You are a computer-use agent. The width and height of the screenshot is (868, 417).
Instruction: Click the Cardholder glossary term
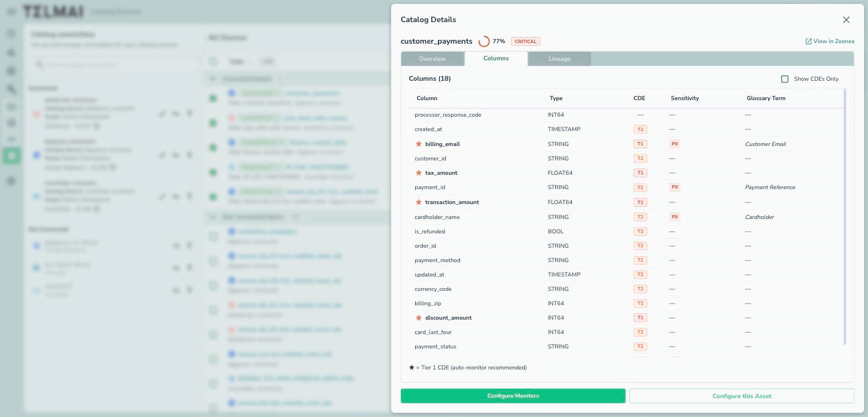pyautogui.click(x=759, y=217)
